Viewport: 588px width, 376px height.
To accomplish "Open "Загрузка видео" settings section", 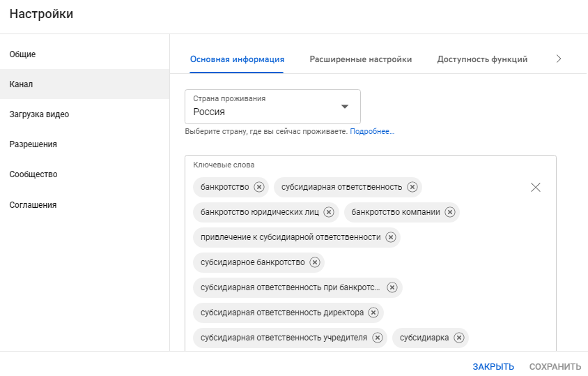I will [x=39, y=114].
